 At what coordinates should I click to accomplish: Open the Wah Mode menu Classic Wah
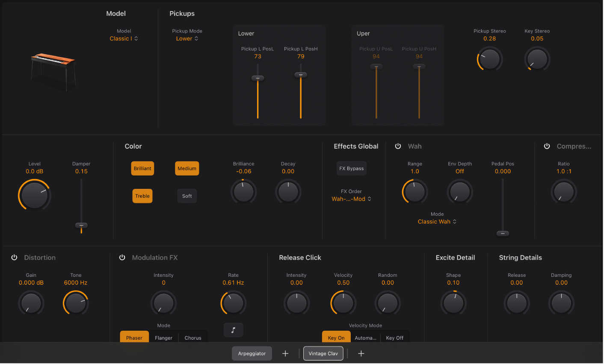click(437, 222)
